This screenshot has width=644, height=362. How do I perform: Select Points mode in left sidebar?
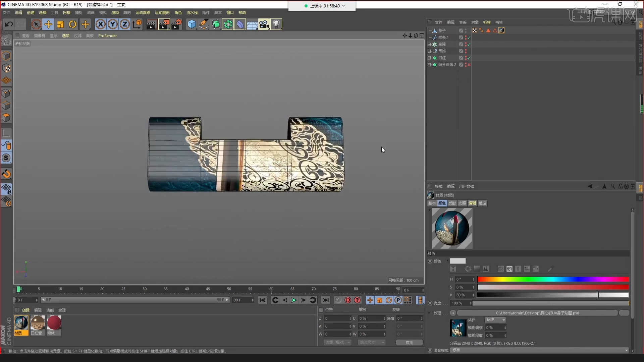tap(6, 93)
